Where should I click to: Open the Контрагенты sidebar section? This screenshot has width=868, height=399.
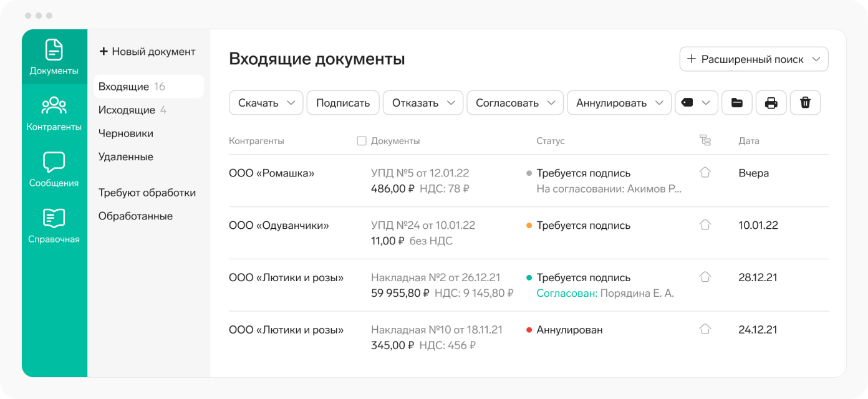coord(54,113)
